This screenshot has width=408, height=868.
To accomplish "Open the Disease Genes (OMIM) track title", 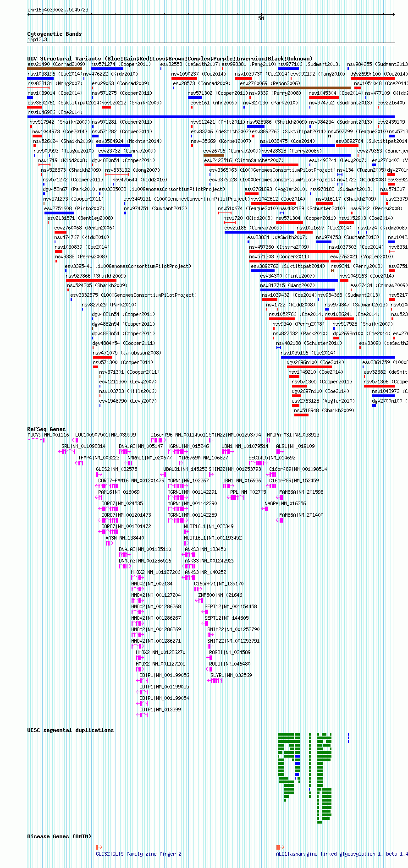I will [59, 836].
